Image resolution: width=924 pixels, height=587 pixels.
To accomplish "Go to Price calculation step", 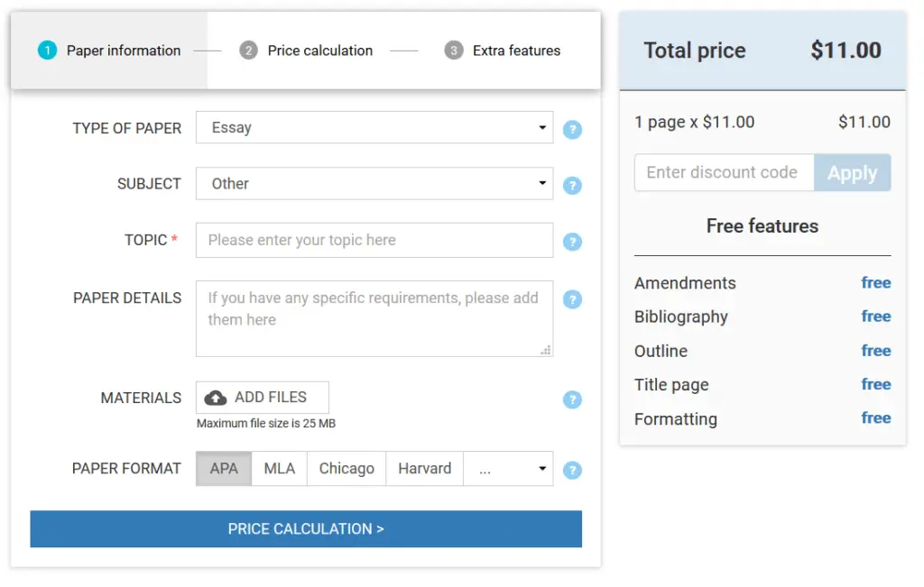I will (x=307, y=50).
